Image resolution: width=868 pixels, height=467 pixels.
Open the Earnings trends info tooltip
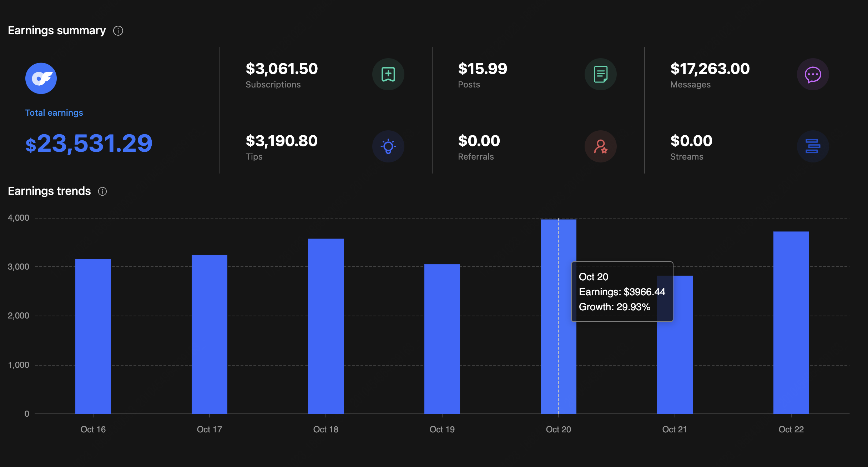[x=102, y=191]
